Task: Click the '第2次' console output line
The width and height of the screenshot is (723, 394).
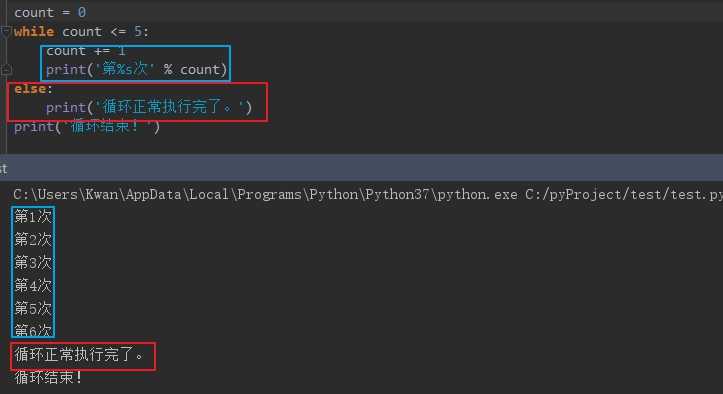Action: coord(33,239)
